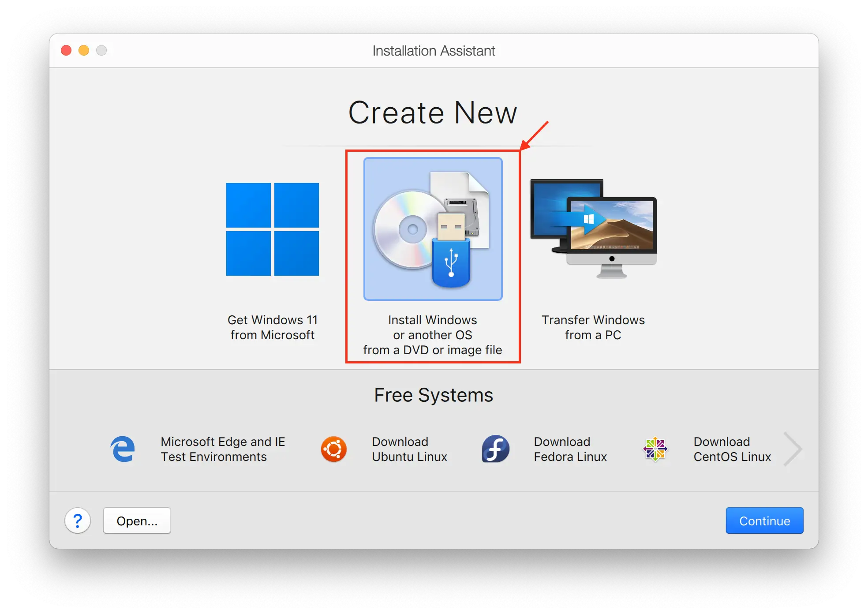Click the CentOS logo icon
Image resolution: width=868 pixels, height=614 pixels.
point(655,449)
